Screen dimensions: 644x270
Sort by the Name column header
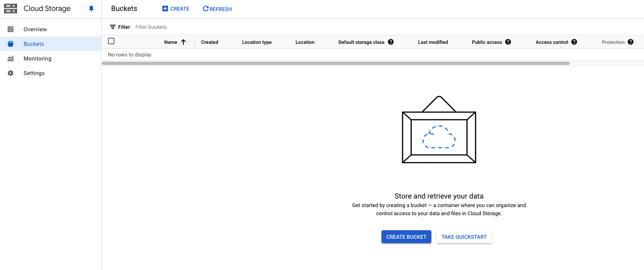(x=171, y=42)
